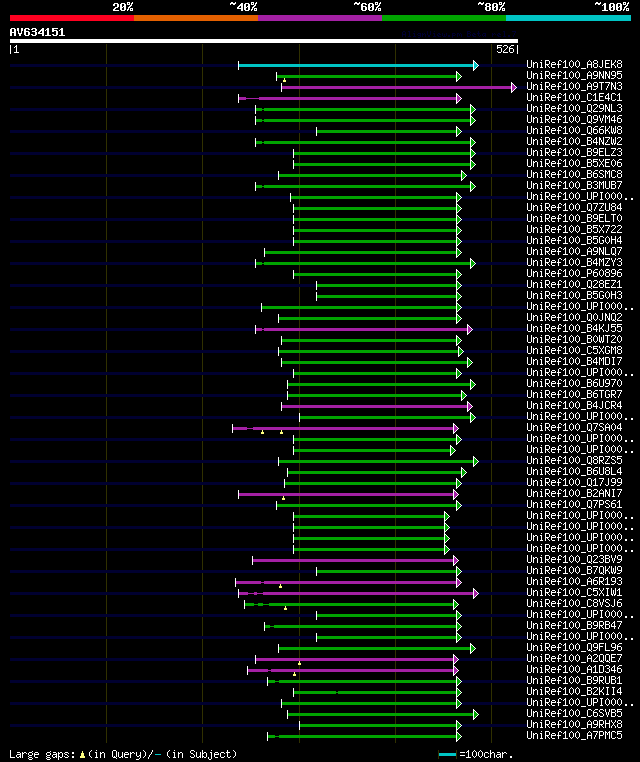Screen dimensions: 640x762
Task: Select the UniRef100_A9RHX8 entry
Action: (574, 725)
